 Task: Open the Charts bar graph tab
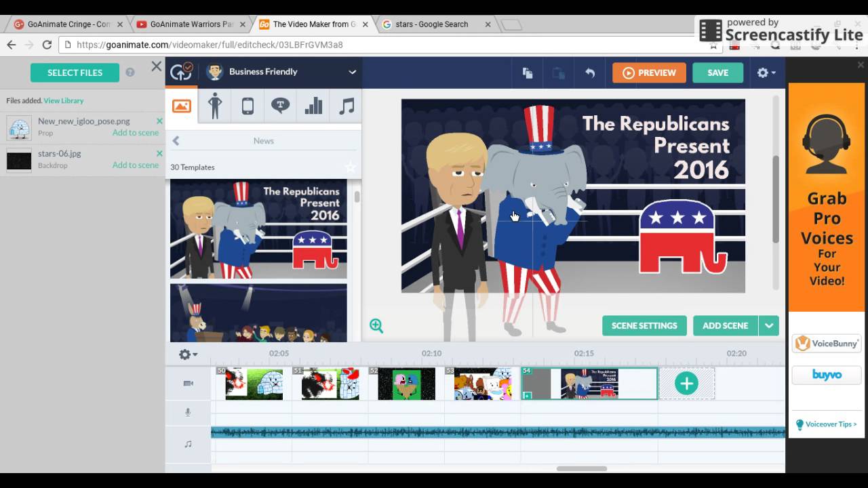coord(313,106)
